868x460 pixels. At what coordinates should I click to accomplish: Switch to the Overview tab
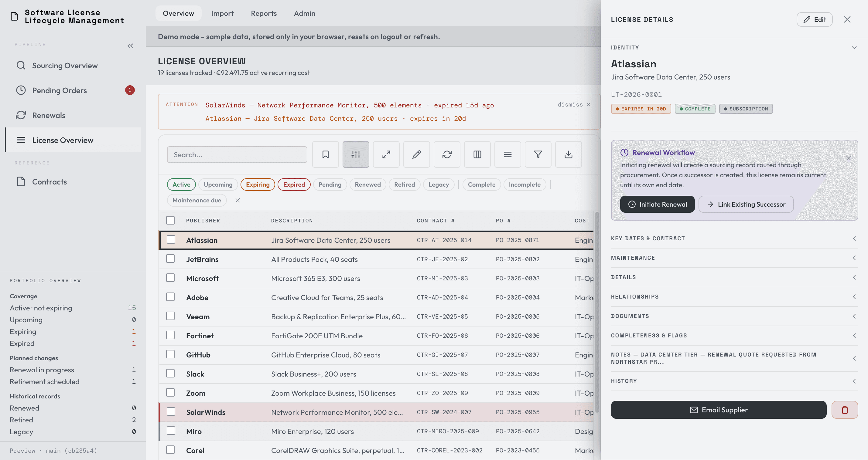click(178, 13)
